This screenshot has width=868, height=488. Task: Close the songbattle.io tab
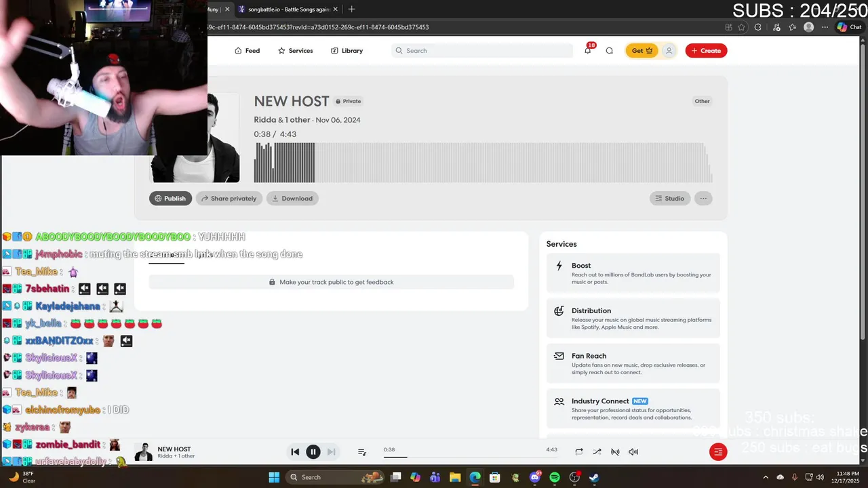[334, 9]
